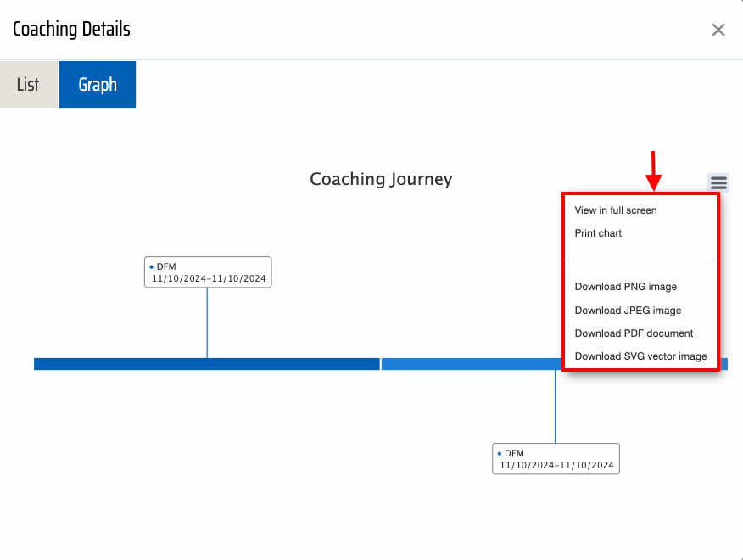Click the blue bullet in upper DFM label

point(151,266)
